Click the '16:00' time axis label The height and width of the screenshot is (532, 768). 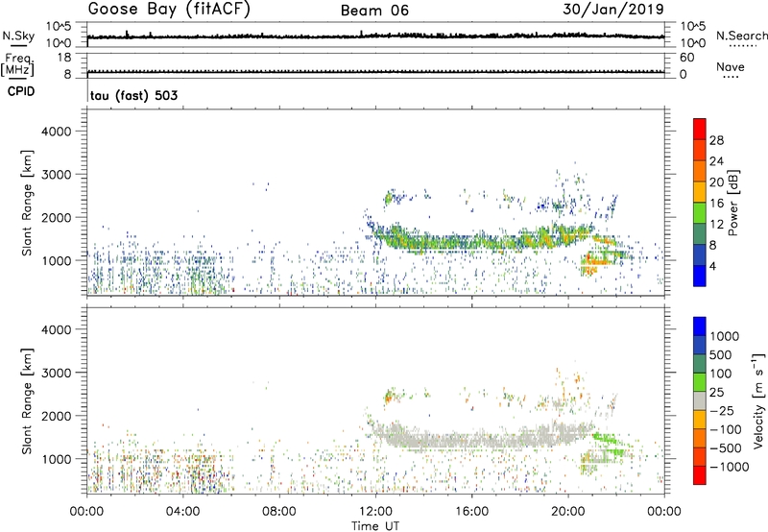pyautogui.click(x=471, y=512)
